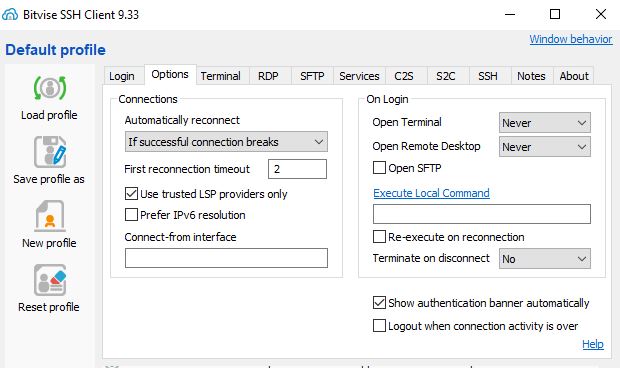Focus the Connect-from interface field
The width and height of the screenshot is (620, 368).
[x=226, y=258]
